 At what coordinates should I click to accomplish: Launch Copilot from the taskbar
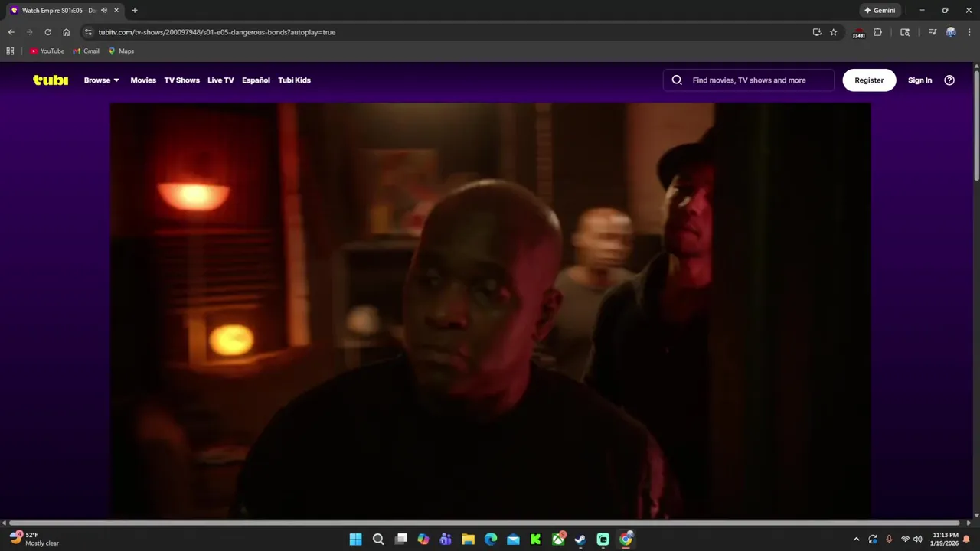pyautogui.click(x=423, y=540)
